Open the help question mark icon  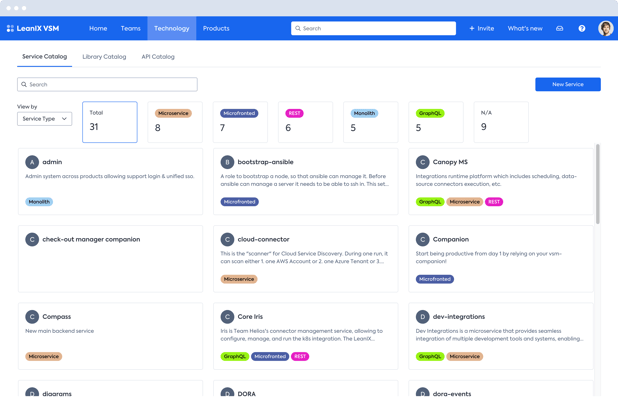click(x=581, y=28)
